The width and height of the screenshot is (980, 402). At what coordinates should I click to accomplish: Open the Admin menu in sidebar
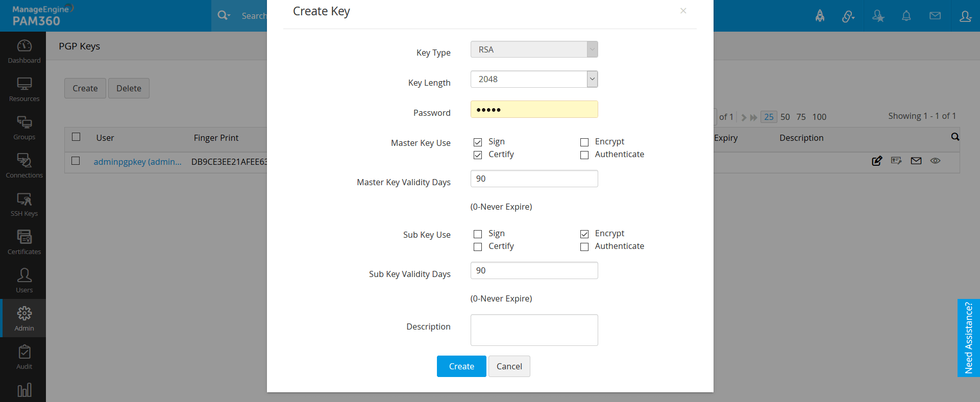[x=24, y=319]
